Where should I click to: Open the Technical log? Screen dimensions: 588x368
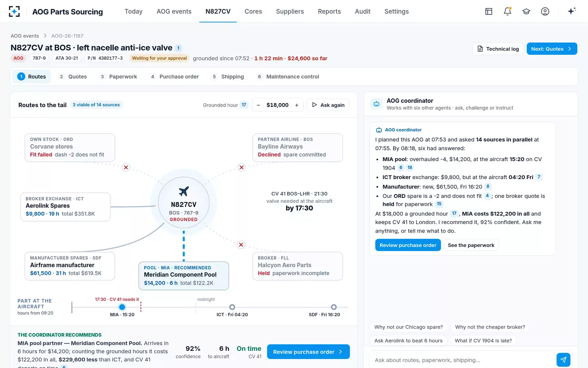point(498,49)
